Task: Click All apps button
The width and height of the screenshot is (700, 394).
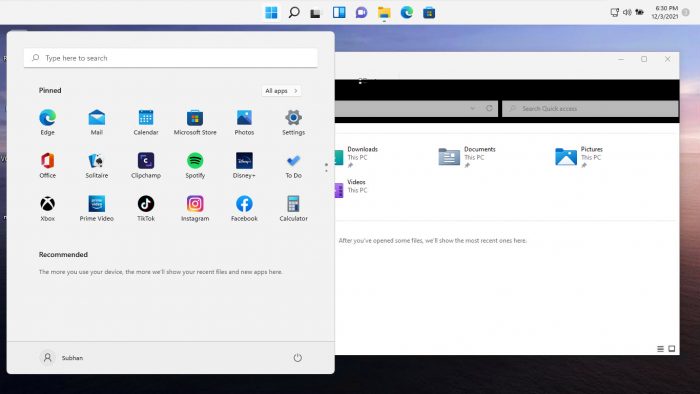Action: point(281,91)
